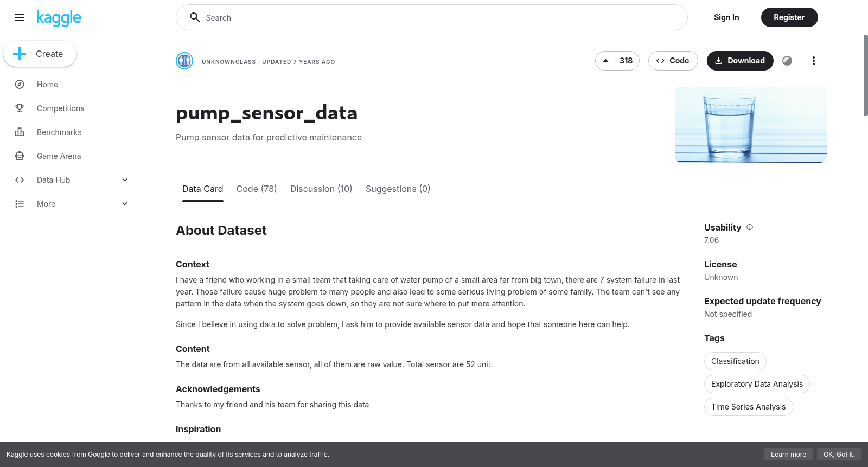This screenshot has width=868, height=467.
Task: Open the Home compass icon
Action: coord(20,85)
